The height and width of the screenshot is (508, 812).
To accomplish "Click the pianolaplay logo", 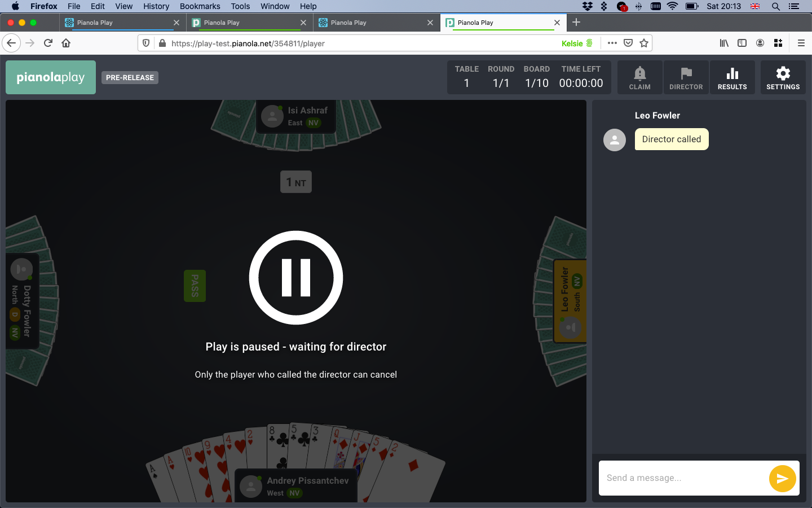I will click(51, 77).
